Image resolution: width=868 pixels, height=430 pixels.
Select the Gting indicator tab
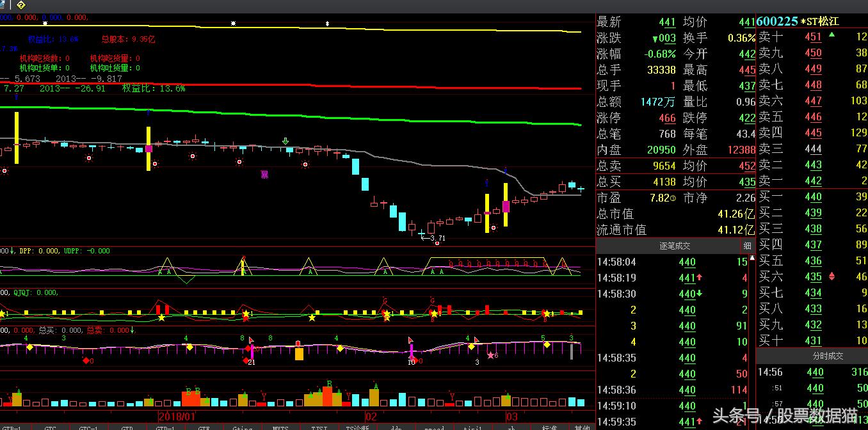coord(242,427)
